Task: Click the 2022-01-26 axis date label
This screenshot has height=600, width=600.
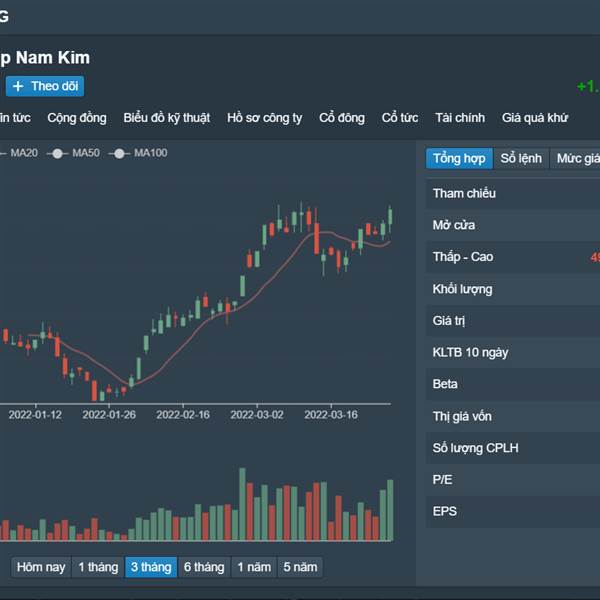Action: [x=109, y=415]
